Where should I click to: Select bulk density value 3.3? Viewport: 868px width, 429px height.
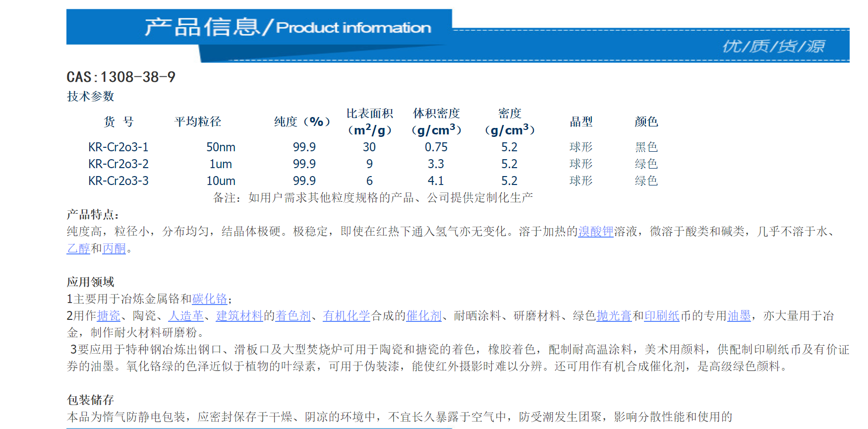436,164
